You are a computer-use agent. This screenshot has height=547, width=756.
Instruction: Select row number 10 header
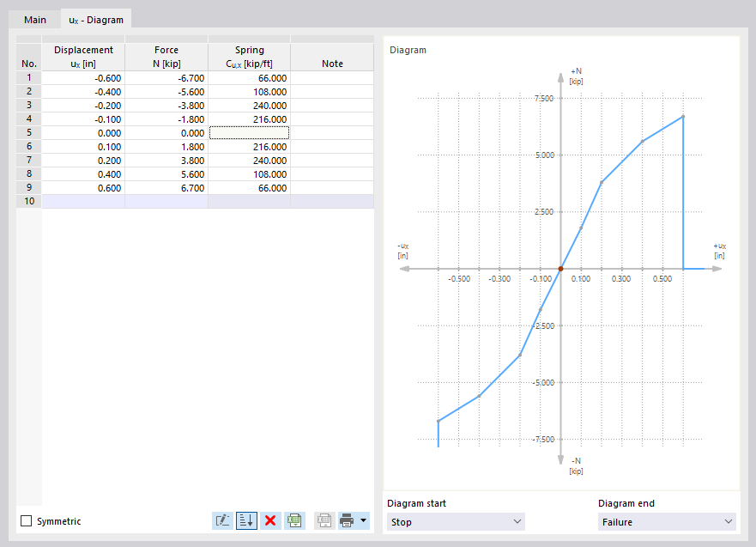coord(29,201)
